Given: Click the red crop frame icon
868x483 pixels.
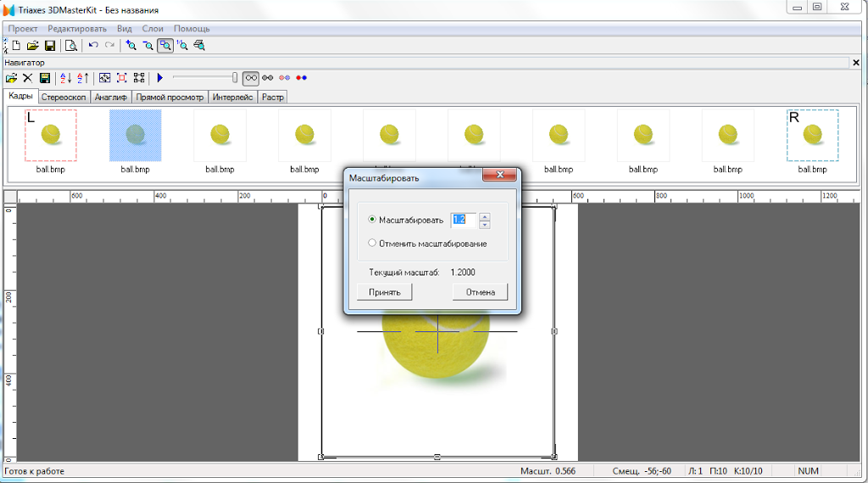Looking at the screenshot, I should 122,78.
